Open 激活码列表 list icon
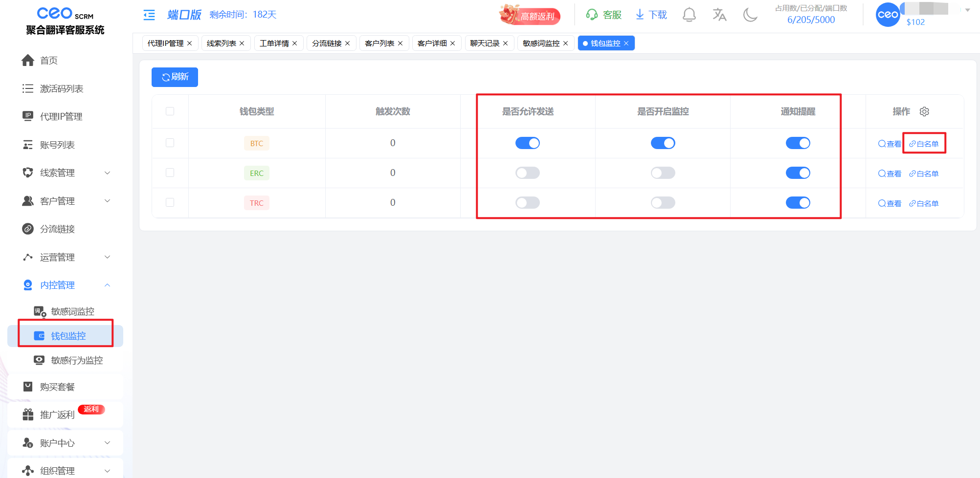Viewport: 980px width, 478px height. tap(28, 88)
